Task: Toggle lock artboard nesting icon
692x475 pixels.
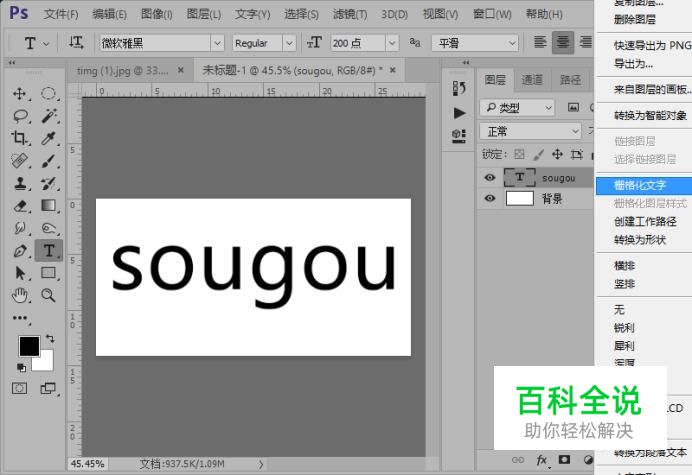Action: pos(576,154)
